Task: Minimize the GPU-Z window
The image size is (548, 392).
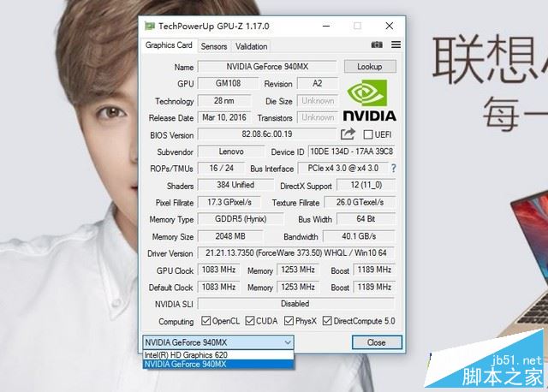Action: [x=326, y=26]
